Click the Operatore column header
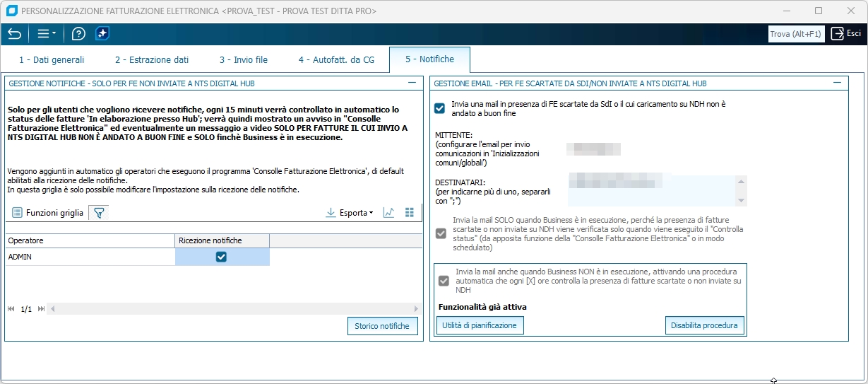 tap(90, 240)
